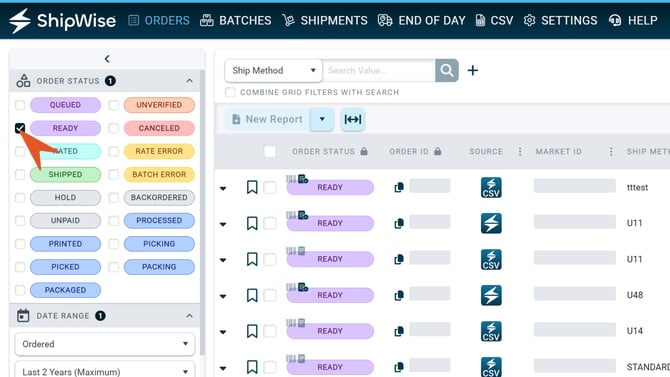Uncheck the Ready status filter
The width and height of the screenshot is (670, 377).
click(20, 128)
